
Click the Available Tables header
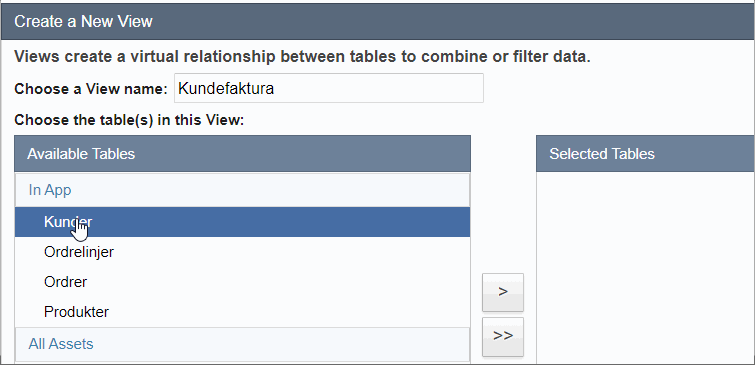coord(242,154)
